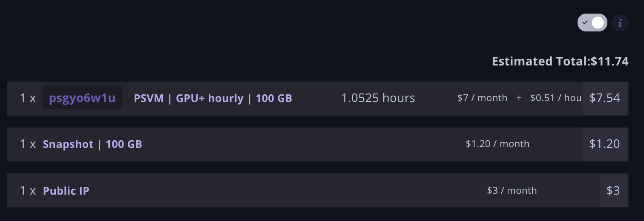Click the $1.20 subtotal cell
644x221 pixels.
(x=605, y=144)
